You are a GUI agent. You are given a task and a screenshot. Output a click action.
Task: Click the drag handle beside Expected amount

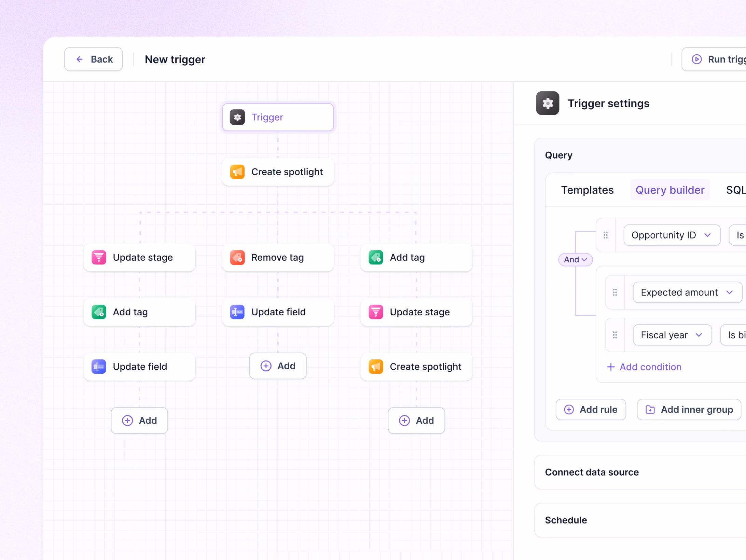[615, 292]
